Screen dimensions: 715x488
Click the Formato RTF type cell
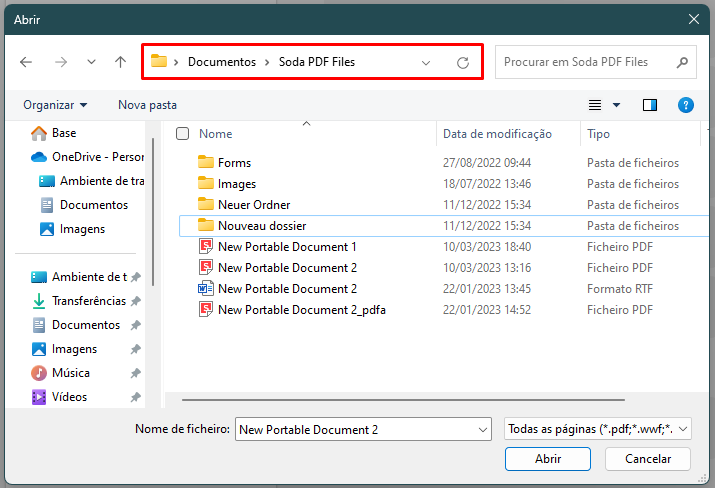[x=620, y=289]
